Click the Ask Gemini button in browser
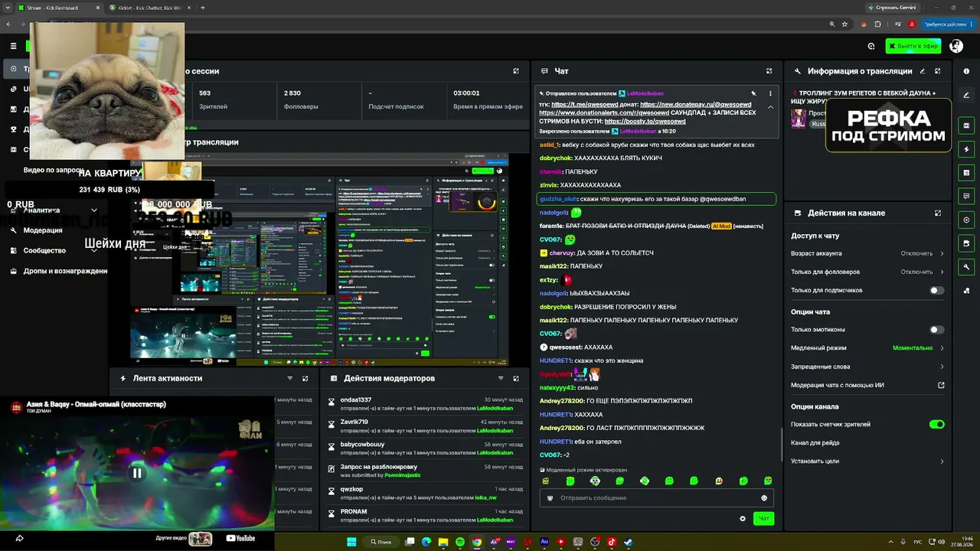 coord(891,8)
